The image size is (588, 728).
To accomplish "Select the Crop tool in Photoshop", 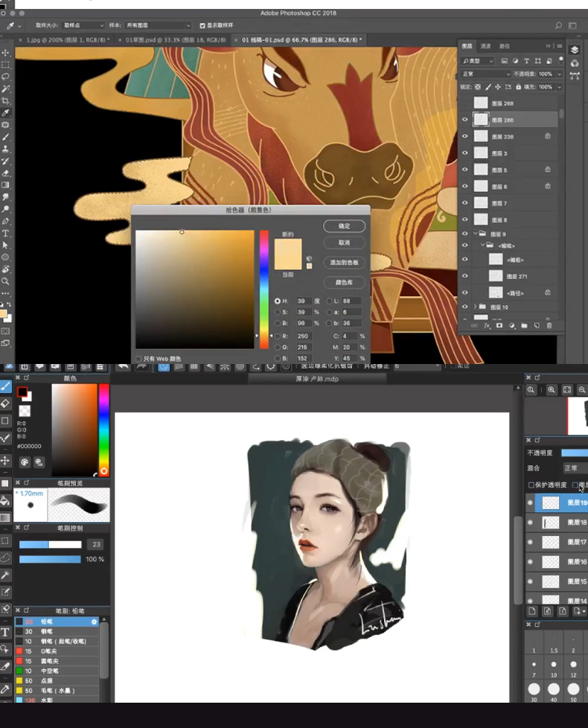I will [x=5, y=100].
